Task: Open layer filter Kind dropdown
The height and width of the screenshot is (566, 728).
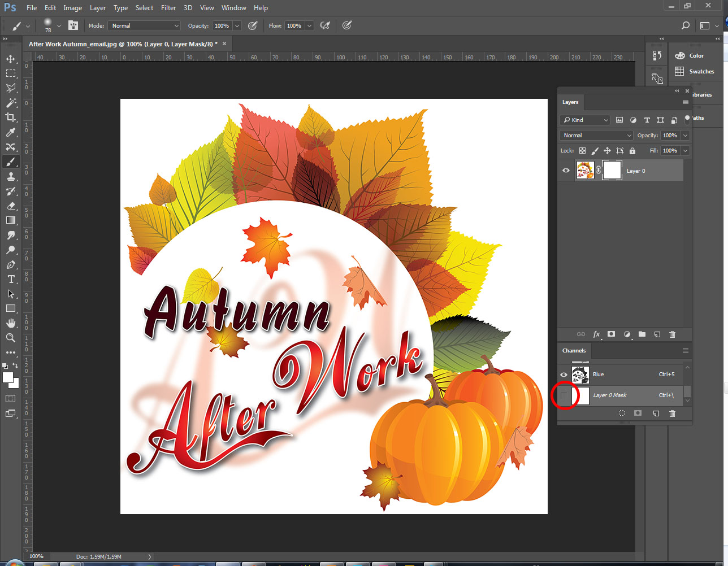Action: [585, 120]
